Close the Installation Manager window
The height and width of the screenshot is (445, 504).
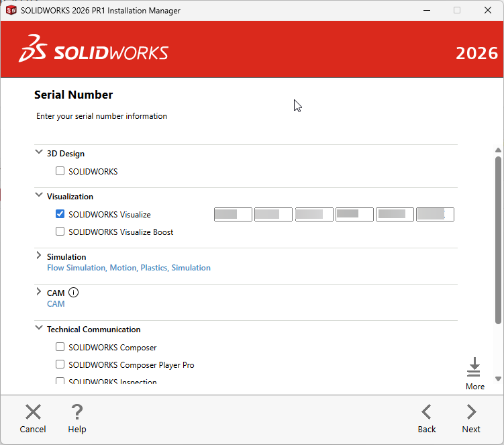tap(488, 10)
